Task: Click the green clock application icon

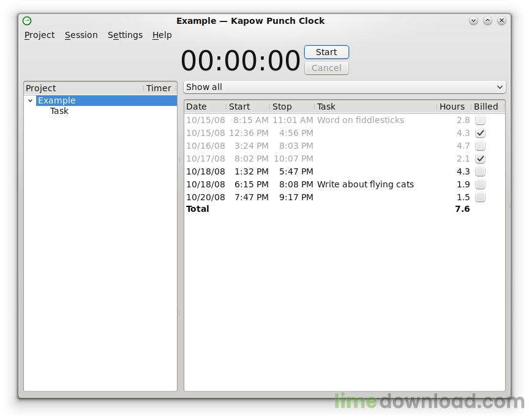Action: tap(27, 21)
